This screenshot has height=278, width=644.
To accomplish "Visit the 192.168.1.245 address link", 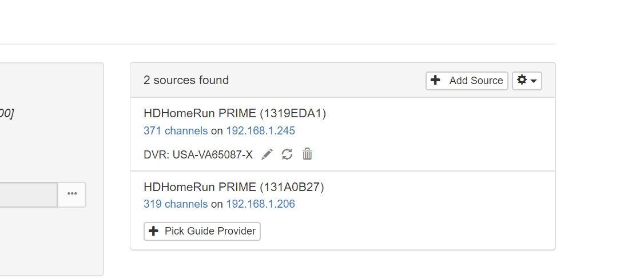I will pos(260,131).
